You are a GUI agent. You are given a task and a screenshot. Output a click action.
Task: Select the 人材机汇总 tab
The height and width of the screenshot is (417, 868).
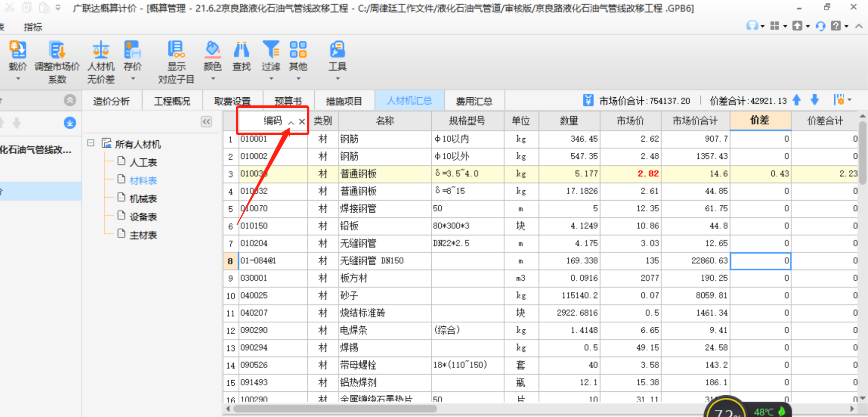click(409, 101)
